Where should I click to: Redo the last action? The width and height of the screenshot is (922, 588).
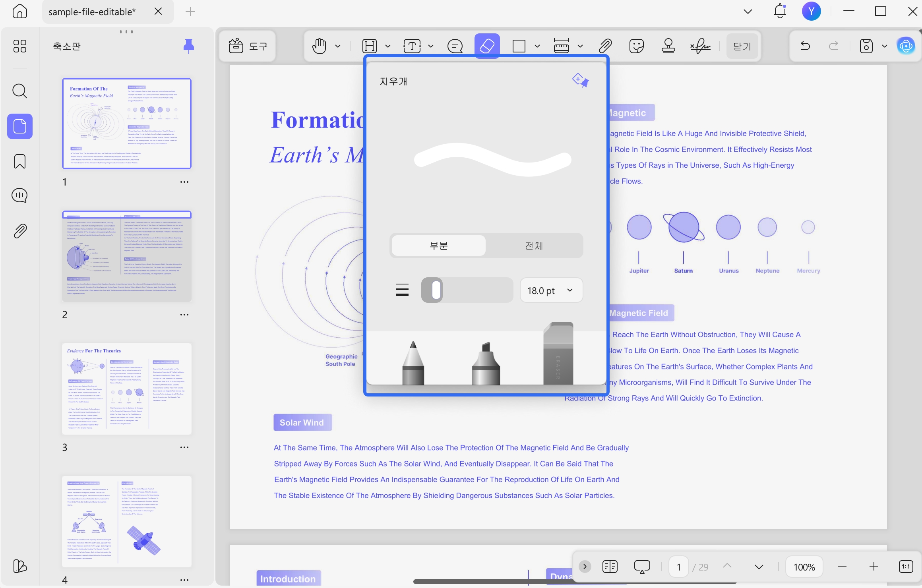coord(833,46)
